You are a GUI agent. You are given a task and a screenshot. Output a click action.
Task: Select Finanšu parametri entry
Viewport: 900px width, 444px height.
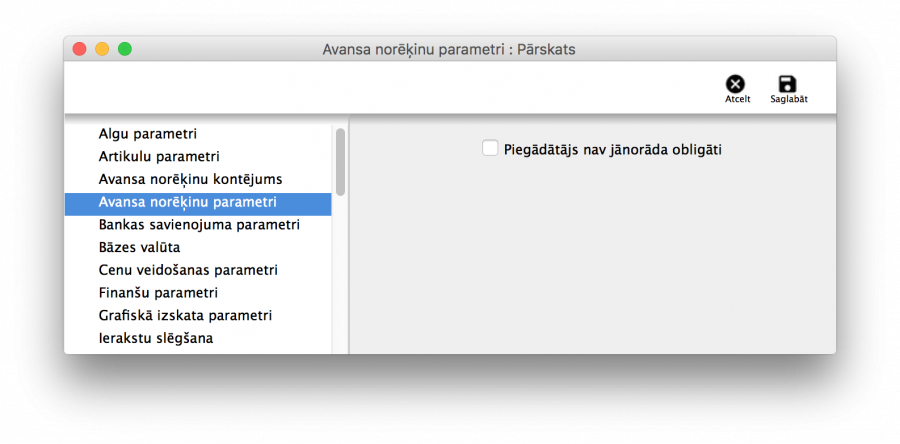(x=158, y=293)
